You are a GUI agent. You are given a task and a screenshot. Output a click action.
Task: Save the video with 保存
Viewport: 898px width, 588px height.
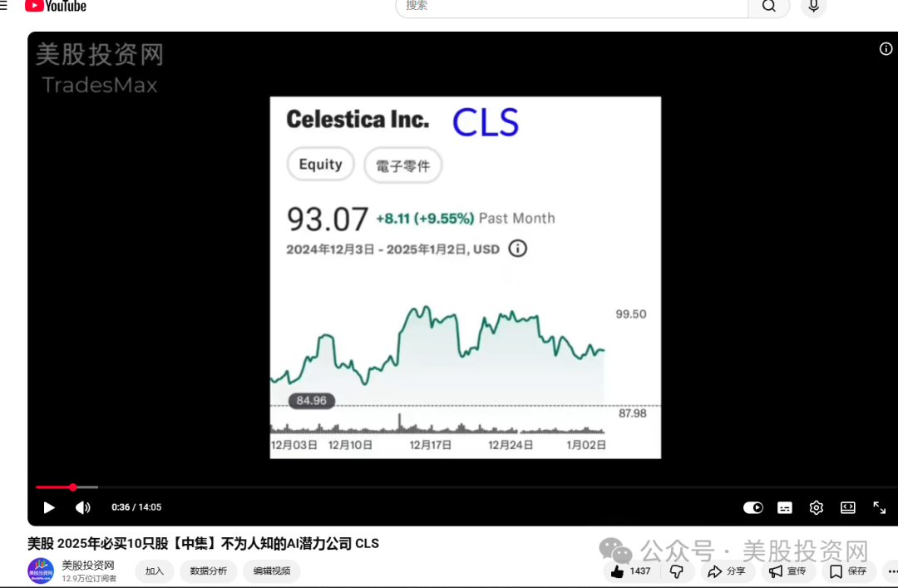tap(848, 571)
